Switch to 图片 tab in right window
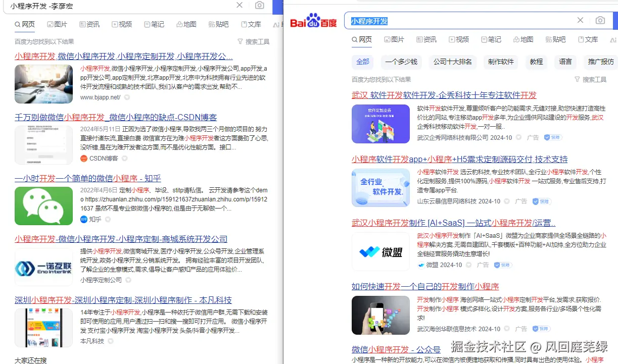 (394, 39)
